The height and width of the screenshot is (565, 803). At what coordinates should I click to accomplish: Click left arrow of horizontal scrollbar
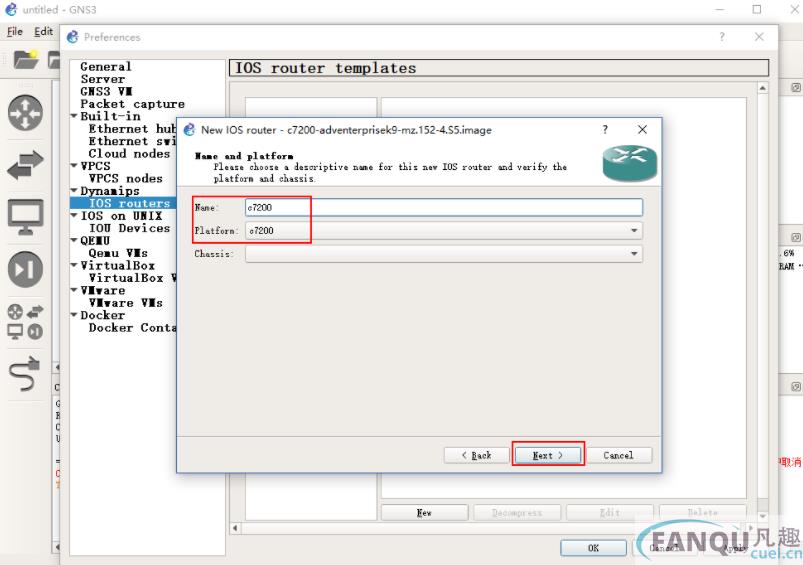(x=235, y=528)
